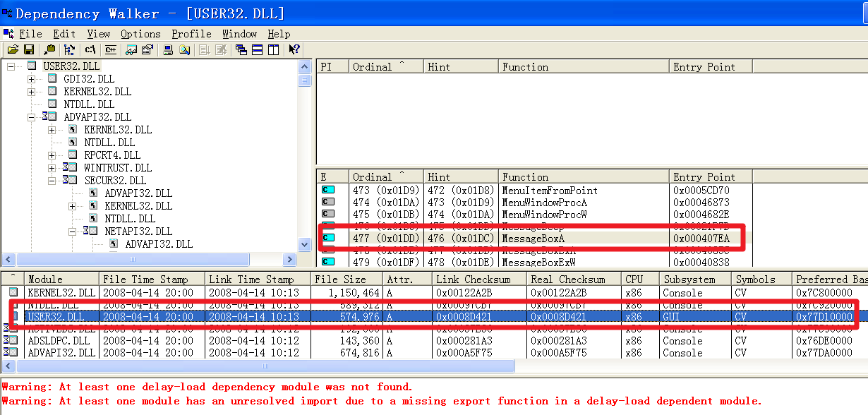
Task: Toggle Auto Expand tree toolbar icon
Action: coord(69,49)
